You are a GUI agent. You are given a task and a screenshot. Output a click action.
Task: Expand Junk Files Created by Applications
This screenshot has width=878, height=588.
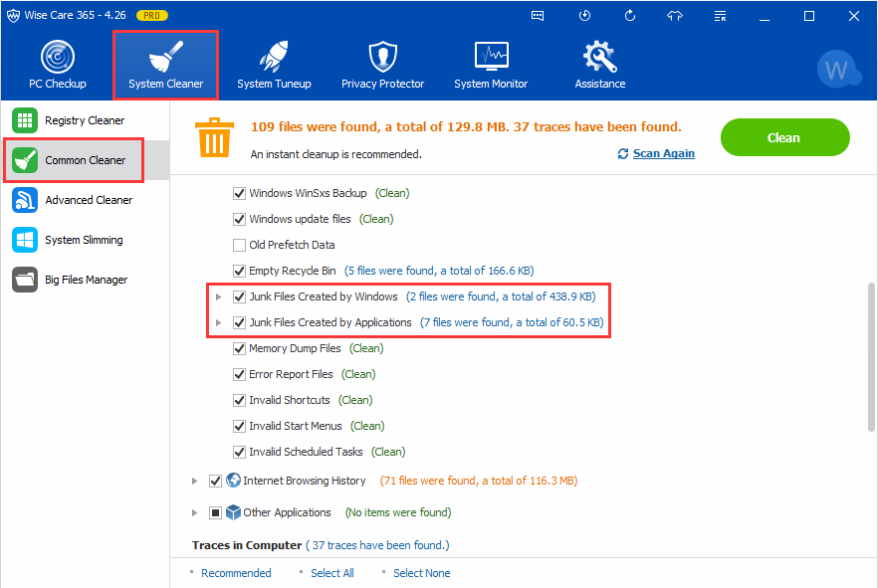[218, 322]
